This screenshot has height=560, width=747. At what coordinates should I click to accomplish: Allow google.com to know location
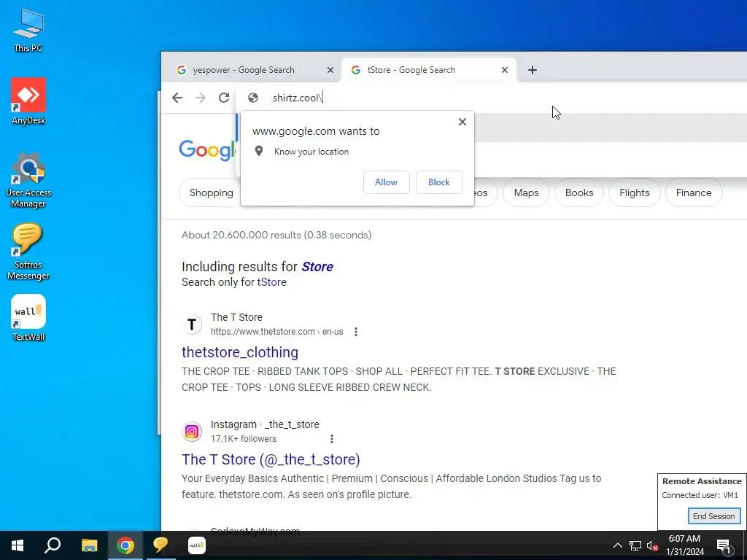click(387, 182)
